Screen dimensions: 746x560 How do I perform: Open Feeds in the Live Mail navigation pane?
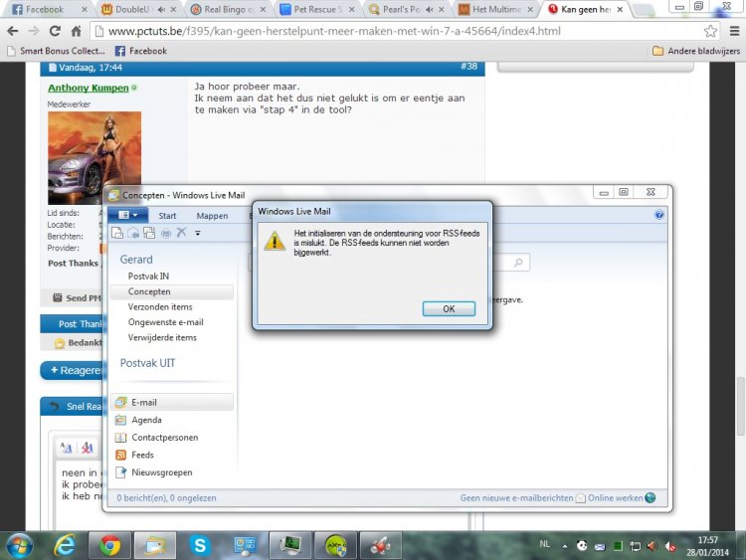142,455
